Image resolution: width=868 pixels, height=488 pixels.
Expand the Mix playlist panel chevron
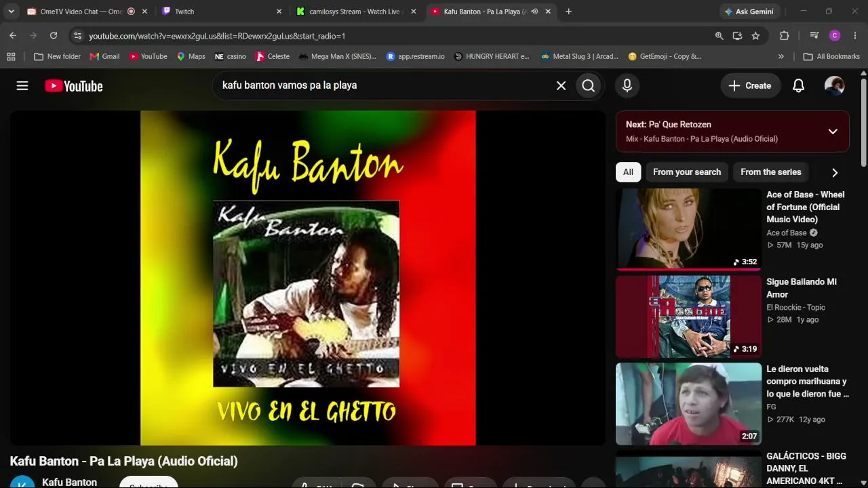[x=833, y=131]
